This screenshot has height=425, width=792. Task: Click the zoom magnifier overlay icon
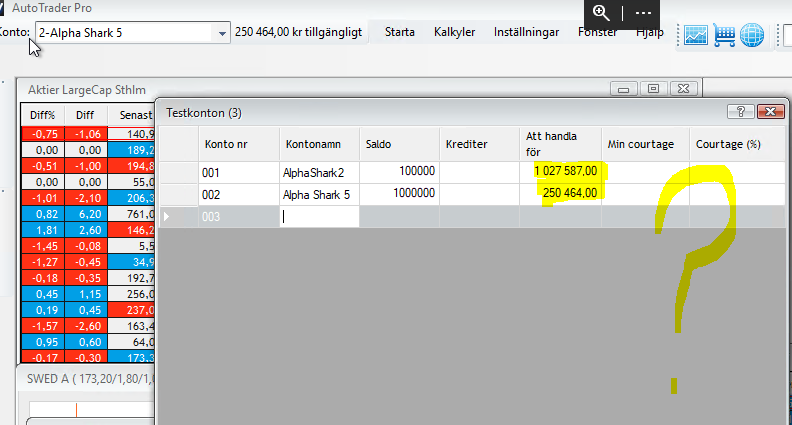click(601, 13)
